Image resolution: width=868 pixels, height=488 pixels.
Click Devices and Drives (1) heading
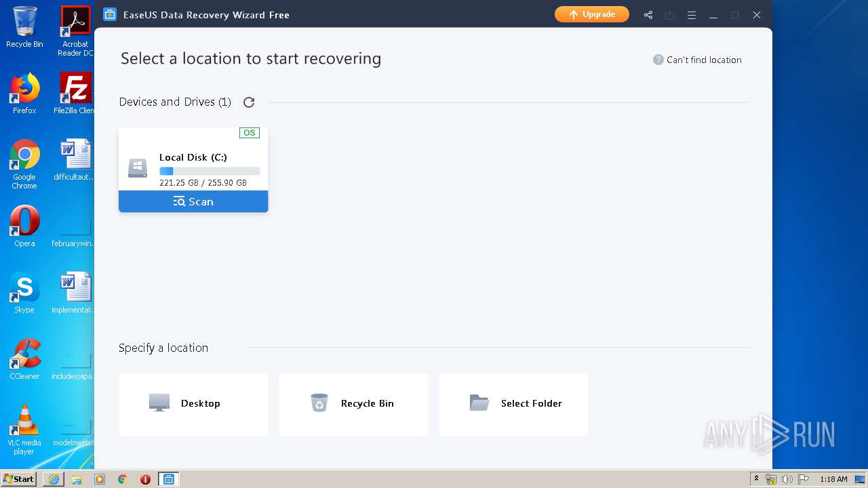point(175,102)
